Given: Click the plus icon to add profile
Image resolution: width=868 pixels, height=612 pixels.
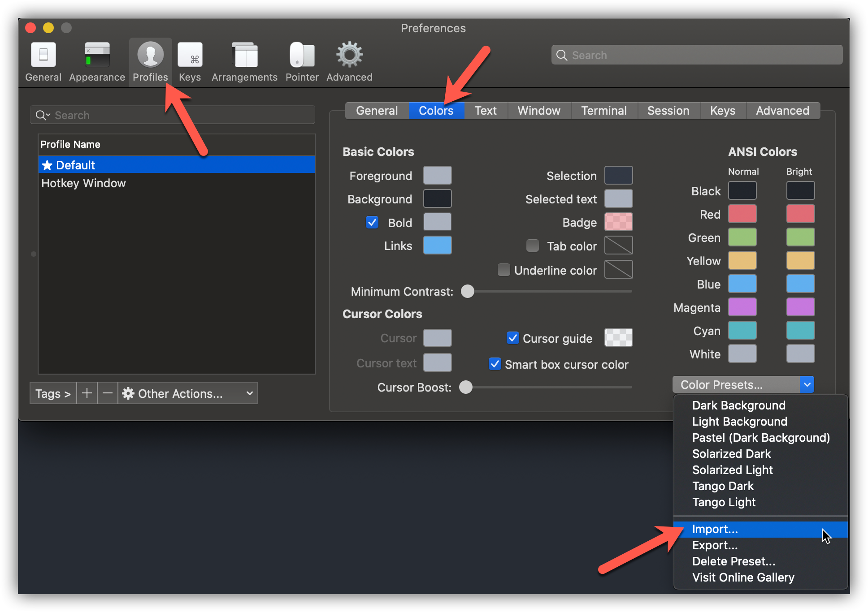Looking at the screenshot, I should point(87,393).
